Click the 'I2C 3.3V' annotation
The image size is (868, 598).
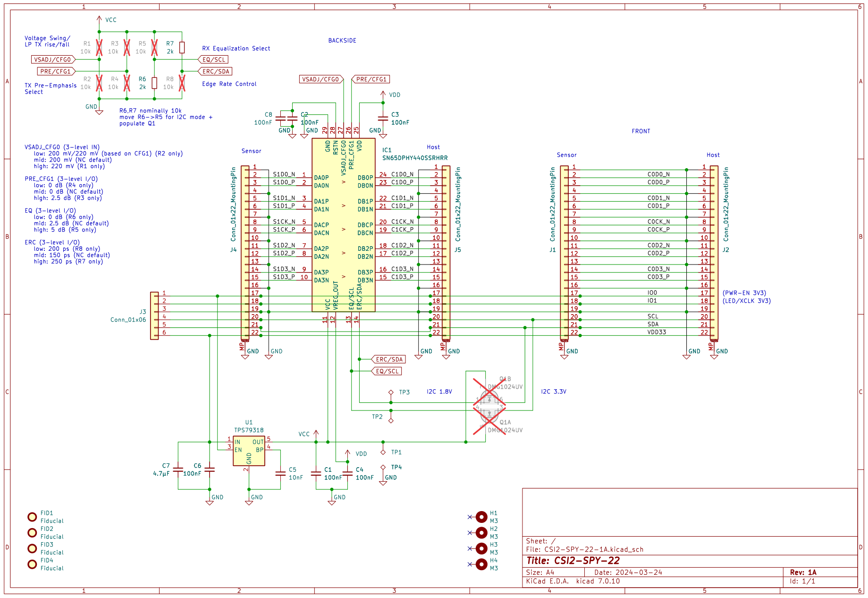point(554,392)
